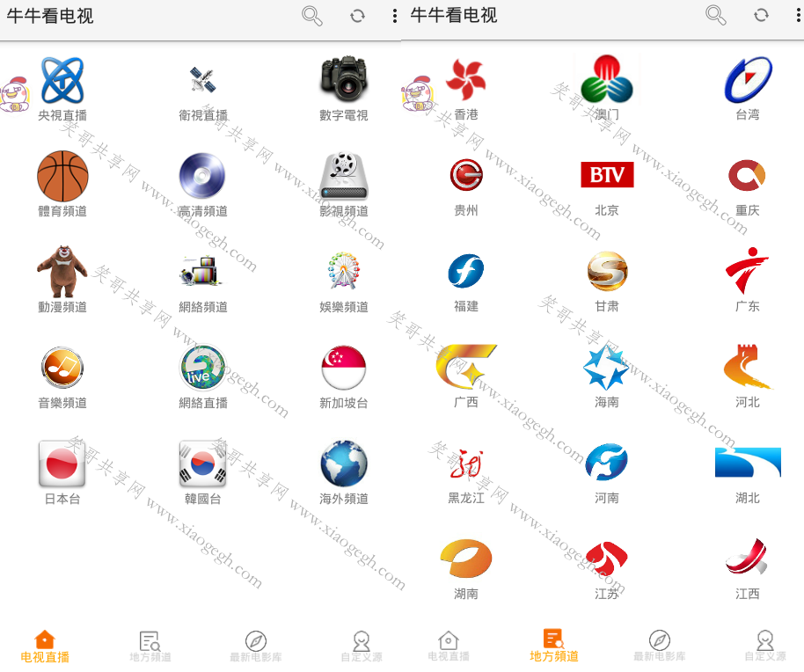Select the 動漫頻道 bear icon

tap(62, 272)
